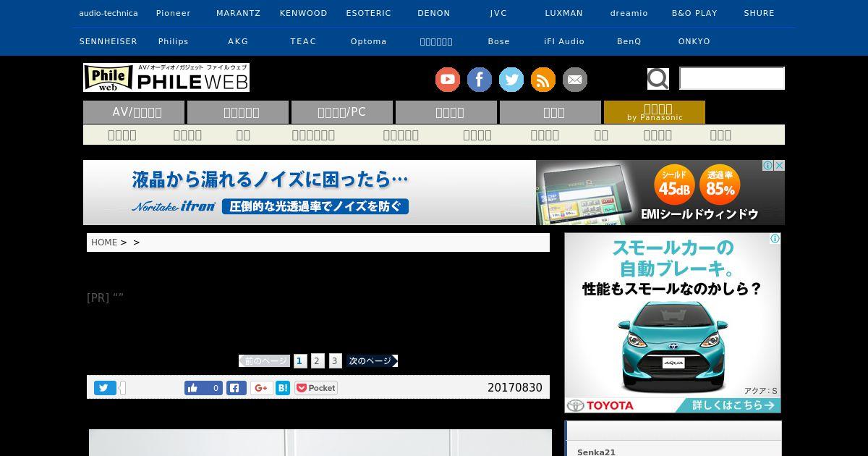Open SHURE brand link
This screenshot has width=868, height=456.
click(x=759, y=13)
